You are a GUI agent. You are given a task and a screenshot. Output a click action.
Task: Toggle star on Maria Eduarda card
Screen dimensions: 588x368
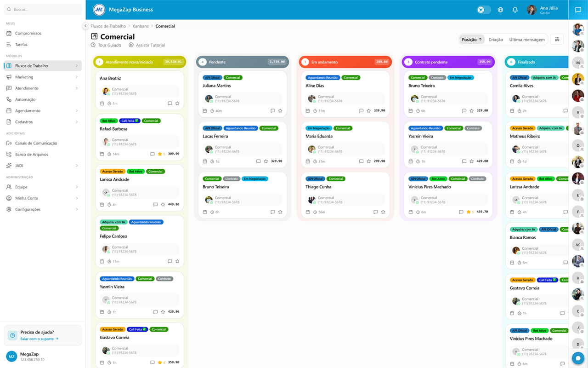click(x=369, y=161)
